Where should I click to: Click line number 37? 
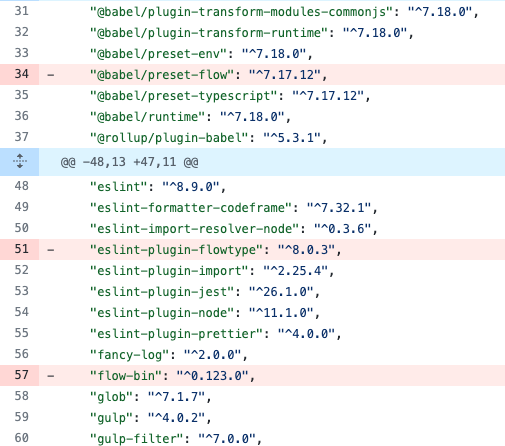(21, 137)
